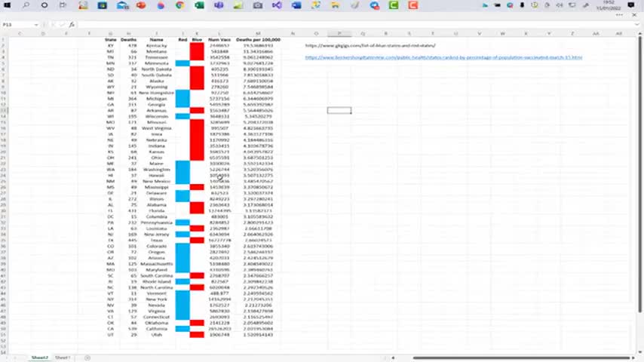This screenshot has height=362, width=644.
Task: Click the network tray icon
Action: pos(572,5)
